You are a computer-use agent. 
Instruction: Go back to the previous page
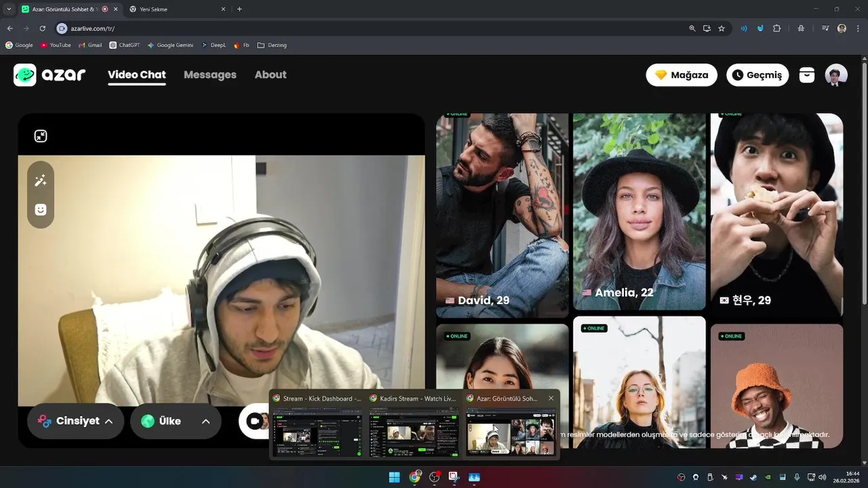coord(9,28)
